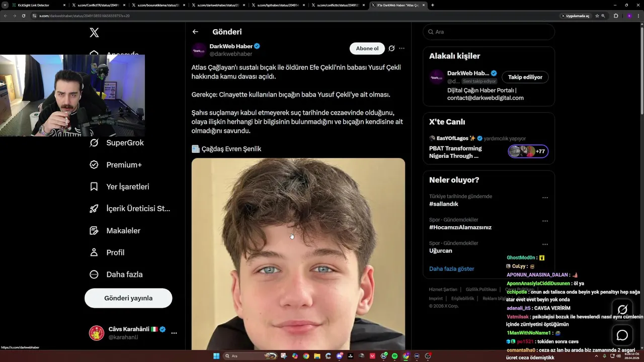Viewport: 644px width, 362px height.
Task: Open the browser extensions icon
Action: point(616,16)
